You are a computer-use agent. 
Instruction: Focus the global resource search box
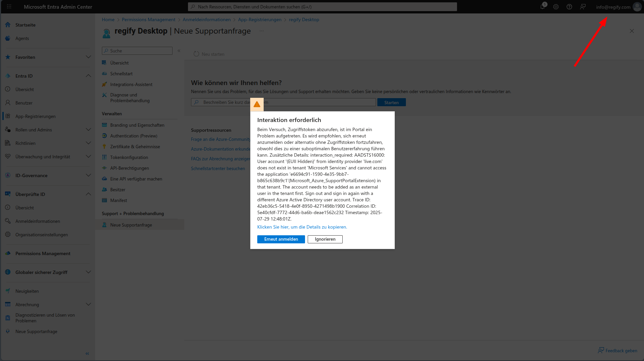(322, 7)
